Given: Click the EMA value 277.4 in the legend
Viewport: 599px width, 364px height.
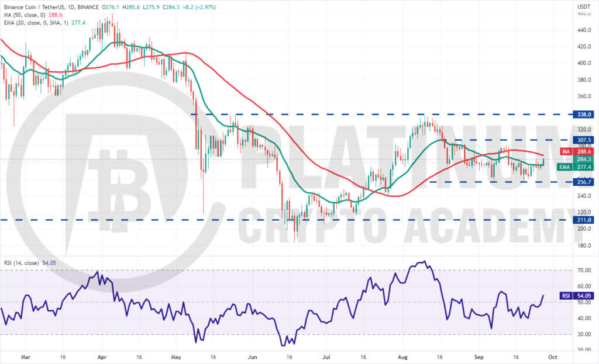Looking at the screenshot, I should (x=78, y=23).
